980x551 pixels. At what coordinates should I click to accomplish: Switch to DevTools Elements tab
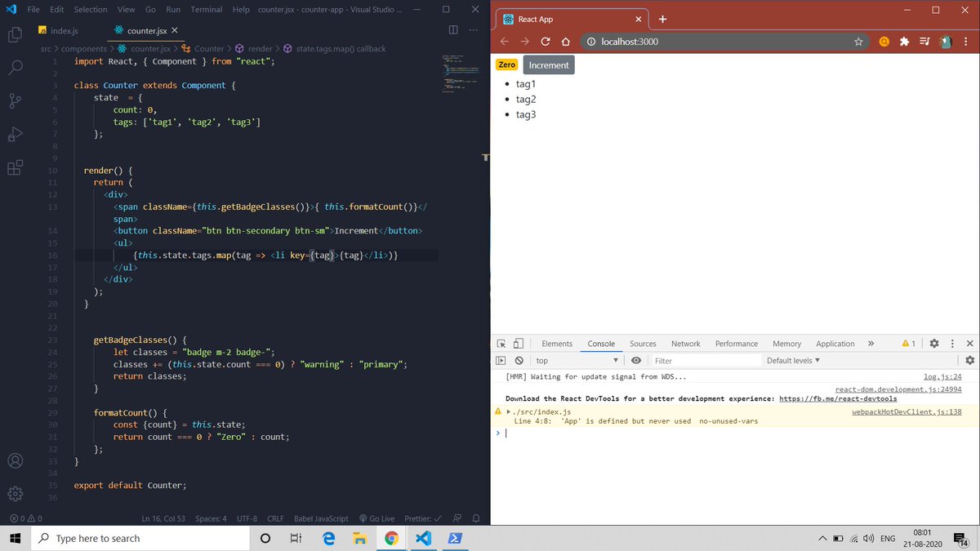pos(557,344)
